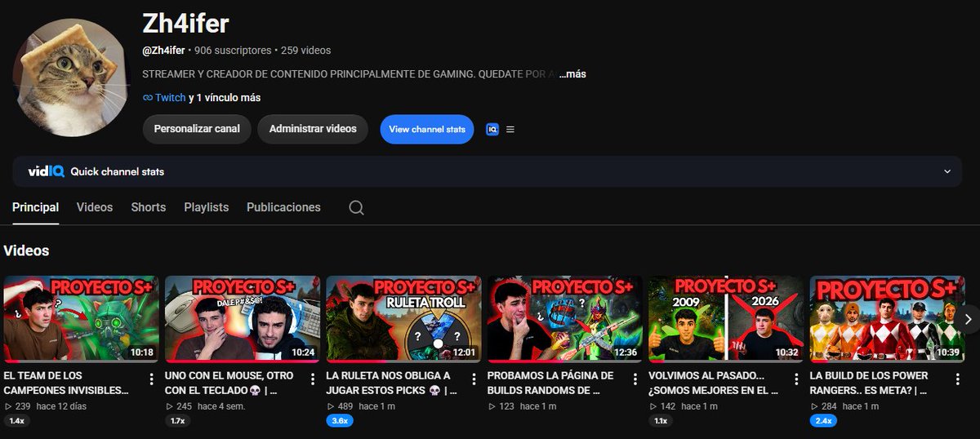Click 'hace 4 sem.' upload date

coord(221,406)
